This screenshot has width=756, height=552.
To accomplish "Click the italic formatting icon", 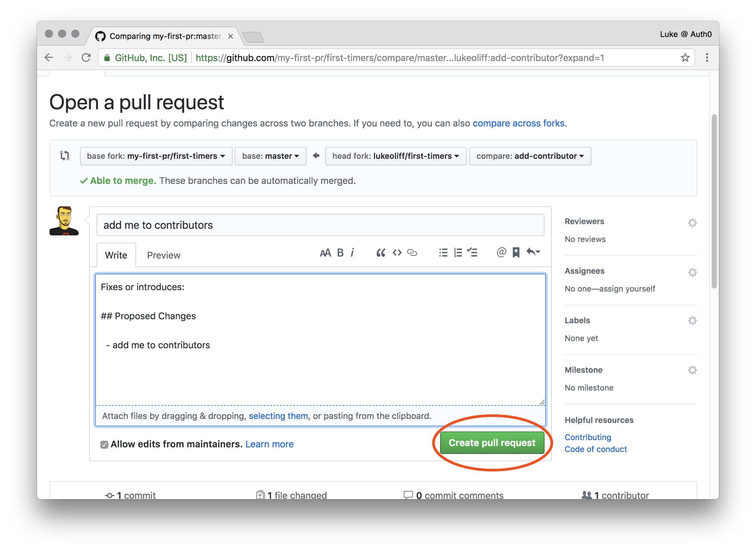I will click(x=352, y=253).
